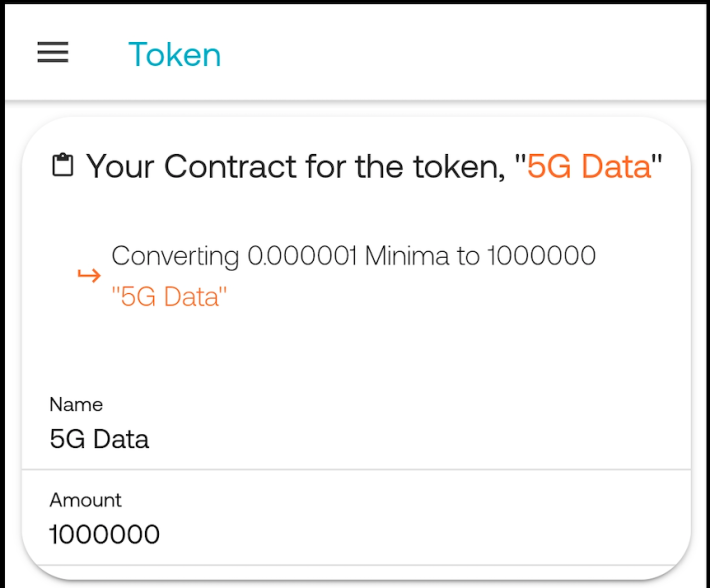Viewport: 710px width, 588px height.
Task: Click the Amount field label
Action: [86, 500]
